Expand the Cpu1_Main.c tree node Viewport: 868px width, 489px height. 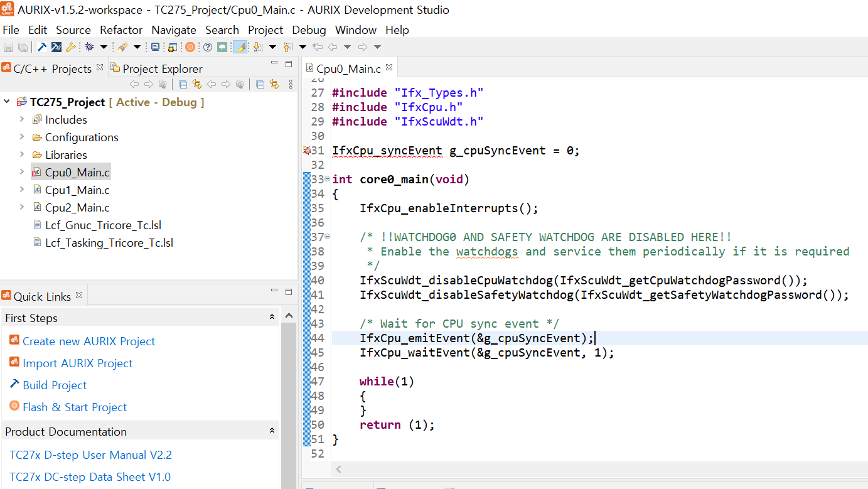(x=22, y=190)
